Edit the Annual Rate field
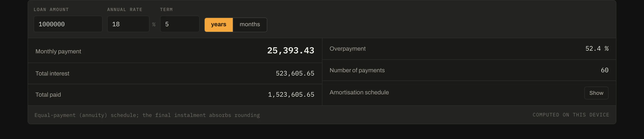 pos(128,24)
